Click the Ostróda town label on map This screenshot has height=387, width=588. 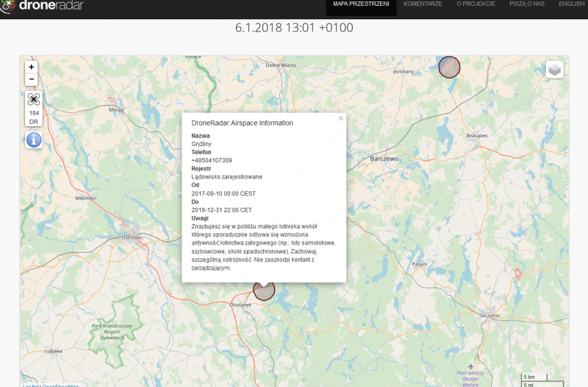tap(131, 237)
